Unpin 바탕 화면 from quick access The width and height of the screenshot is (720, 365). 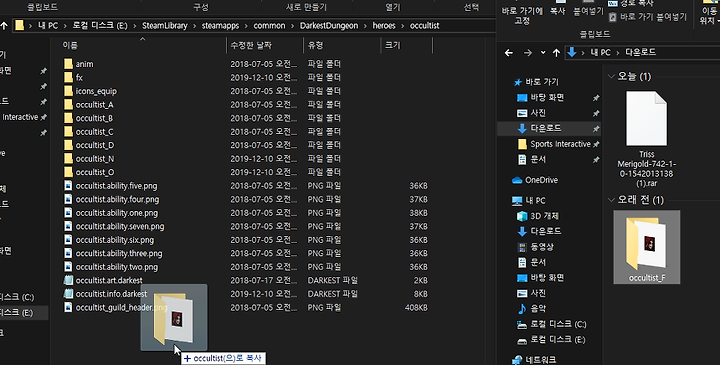[x=596, y=98]
